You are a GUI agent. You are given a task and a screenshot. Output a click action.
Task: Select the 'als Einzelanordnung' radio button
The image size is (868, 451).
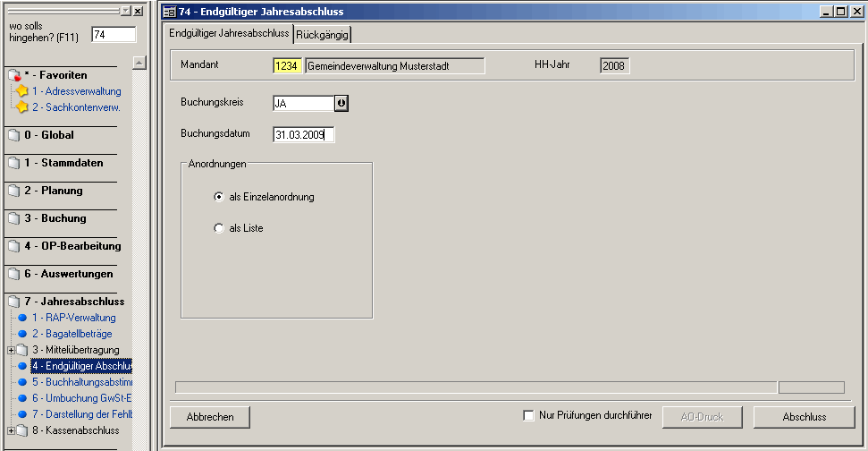click(219, 197)
